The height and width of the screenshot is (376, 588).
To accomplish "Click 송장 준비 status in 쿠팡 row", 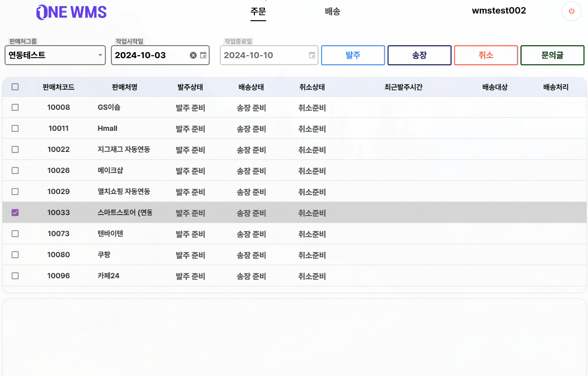I will coord(251,255).
